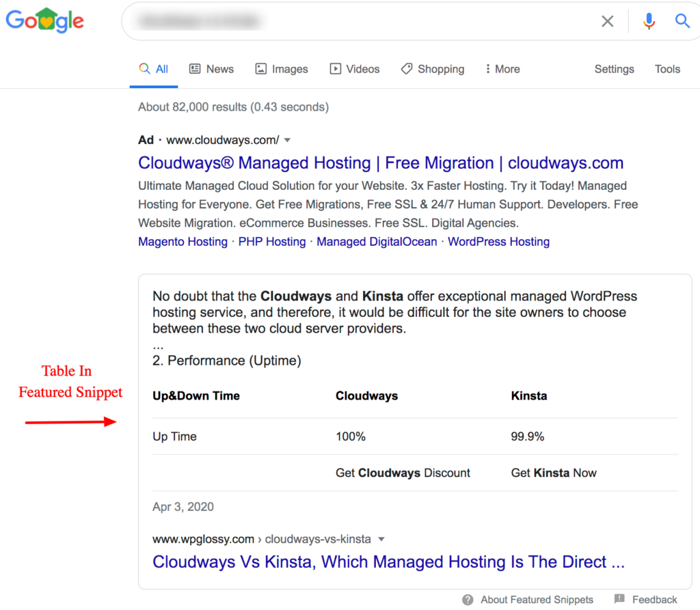Open 'Cloudways Vs Kinsta' result title

[388, 562]
